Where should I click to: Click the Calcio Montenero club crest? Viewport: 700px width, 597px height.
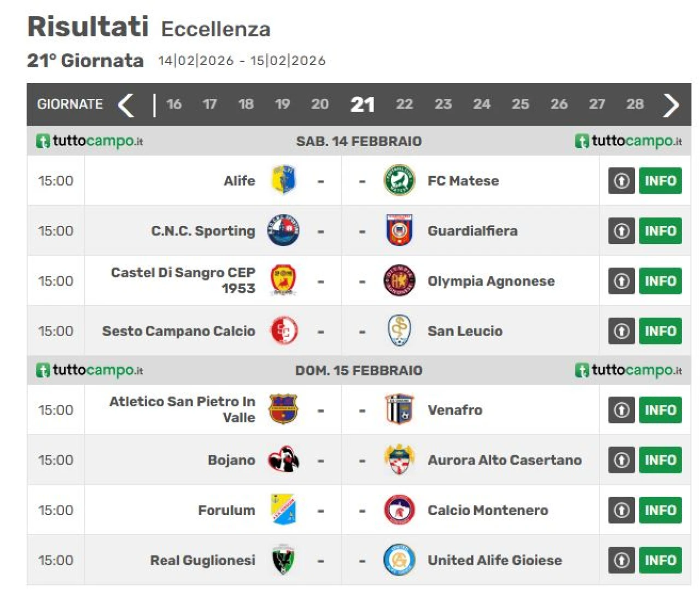[x=399, y=510]
